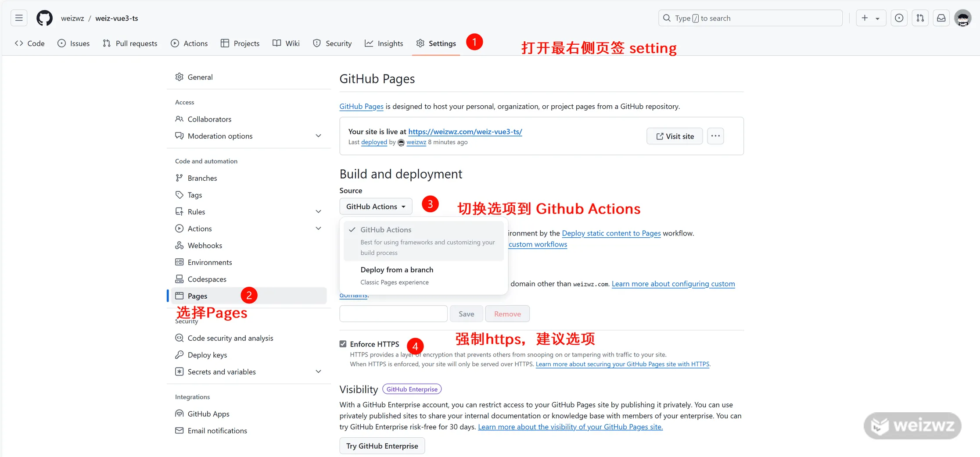Open the Source GitHub Actions dropdown
This screenshot has width=980, height=457.
376,207
